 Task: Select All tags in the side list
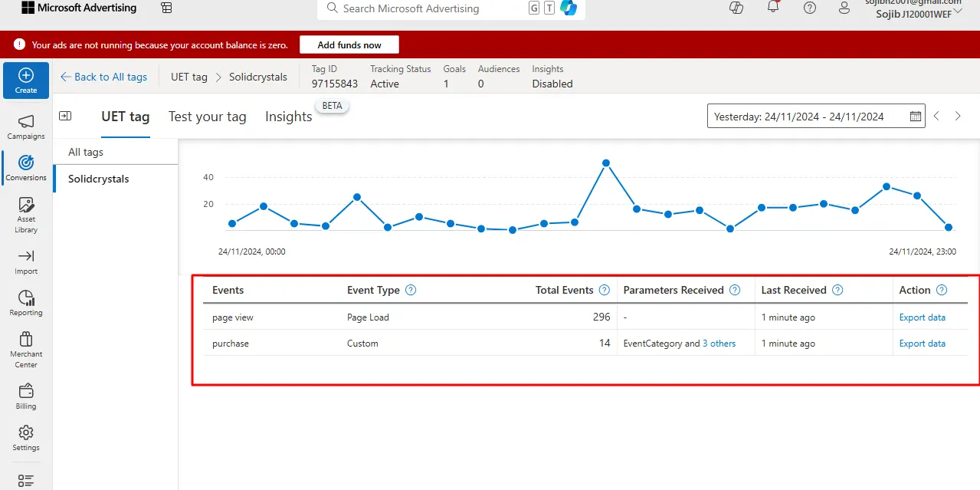tap(116, 152)
